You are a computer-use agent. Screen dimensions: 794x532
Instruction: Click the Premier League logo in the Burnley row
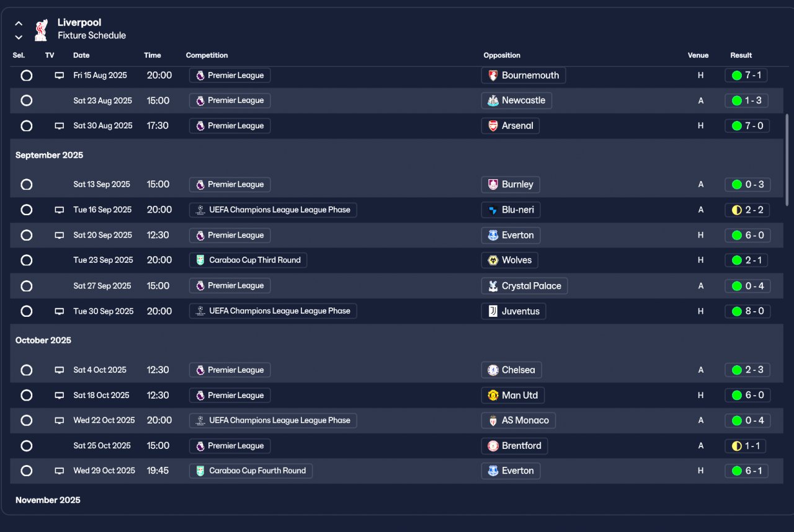pyautogui.click(x=200, y=185)
